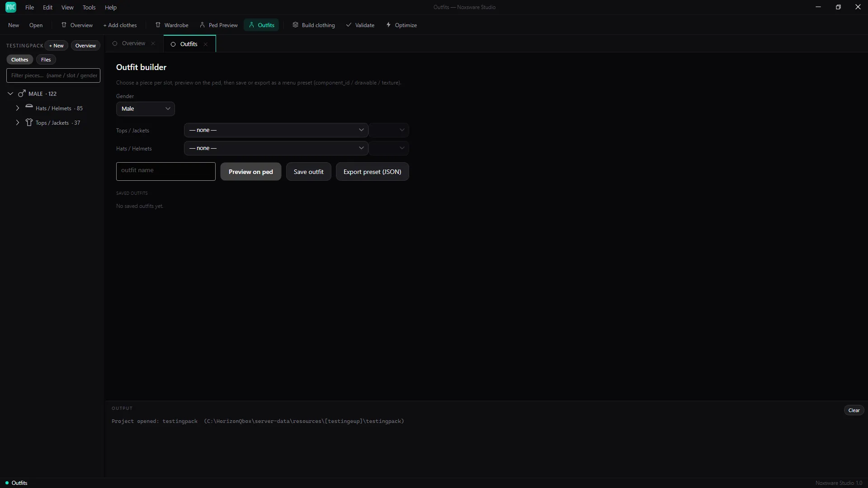Select the Clothes sidebar pill
The width and height of the screenshot is (868, 488).
20,60
